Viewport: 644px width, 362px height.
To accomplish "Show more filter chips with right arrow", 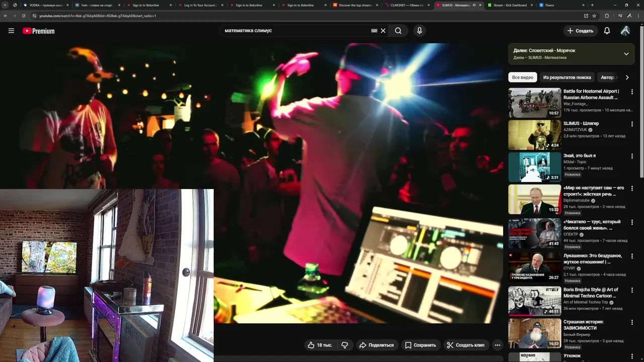I will tap(627, 77).
